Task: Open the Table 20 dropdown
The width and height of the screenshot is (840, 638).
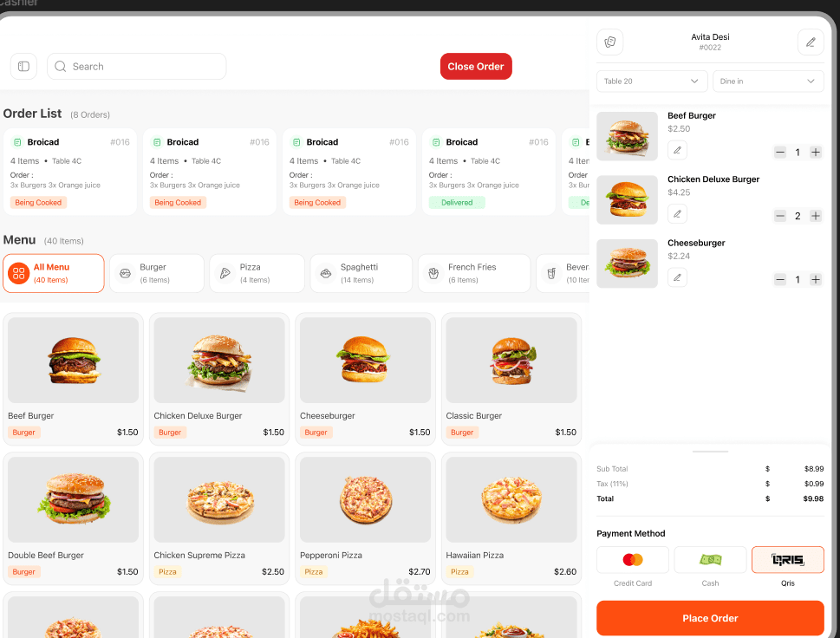Action: coord(652,81)
